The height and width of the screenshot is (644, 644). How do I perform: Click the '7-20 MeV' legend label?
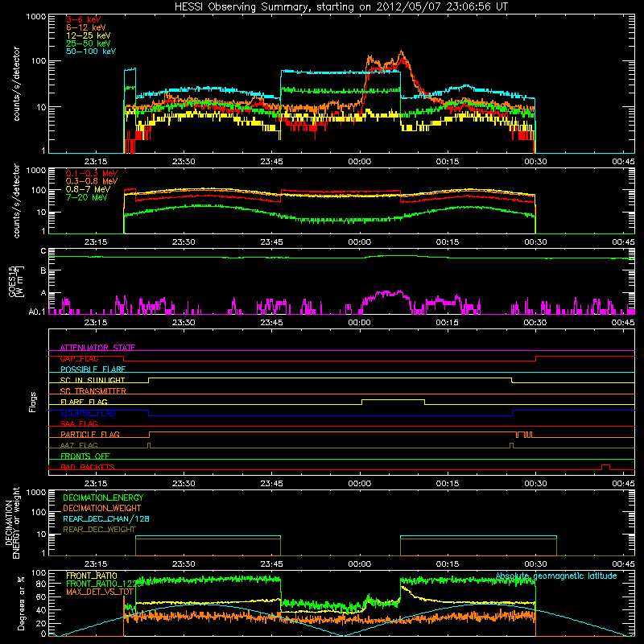[x=87, y=197]
